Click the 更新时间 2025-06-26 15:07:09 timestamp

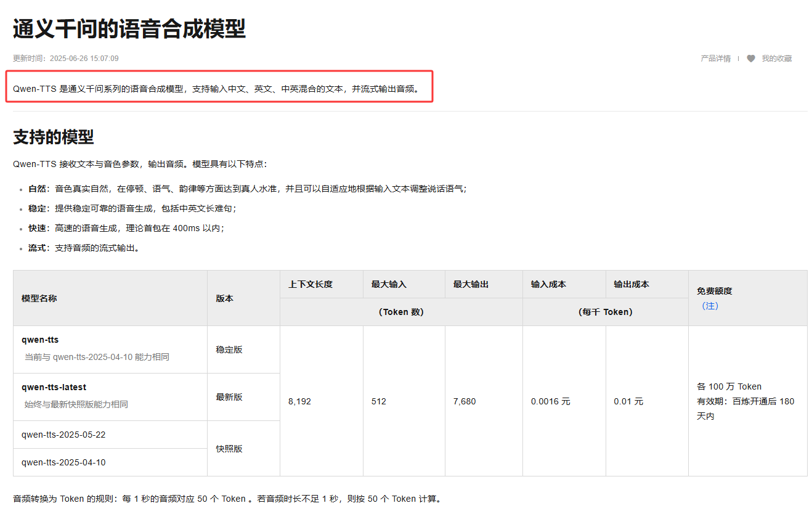click(66, 59)
